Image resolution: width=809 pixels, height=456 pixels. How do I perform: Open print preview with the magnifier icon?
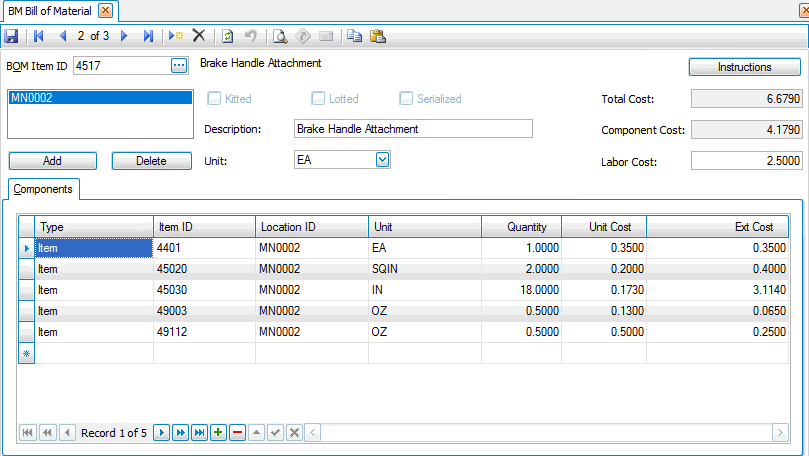pos(280,35)
